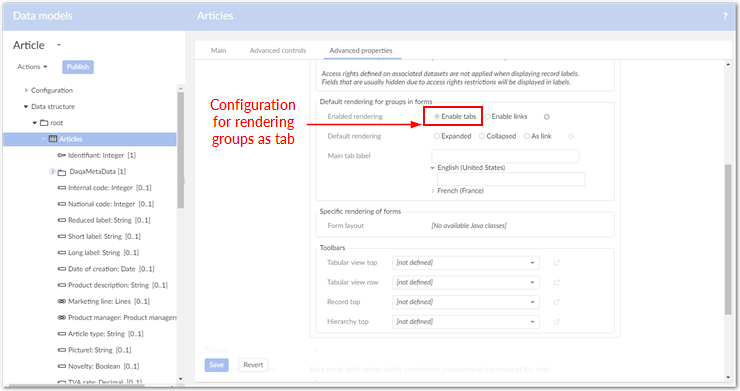Click the Publish button

78,67
